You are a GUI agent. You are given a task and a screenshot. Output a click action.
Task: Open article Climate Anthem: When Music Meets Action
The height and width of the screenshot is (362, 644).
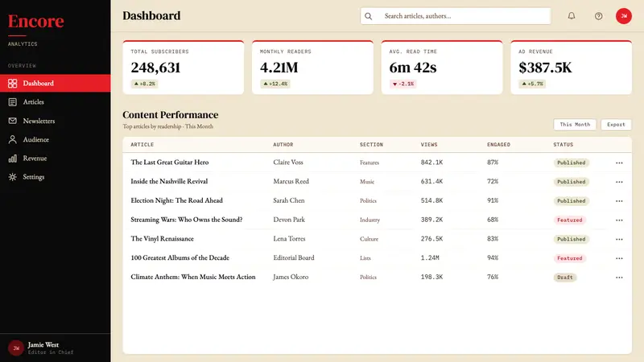coord(193,277)
